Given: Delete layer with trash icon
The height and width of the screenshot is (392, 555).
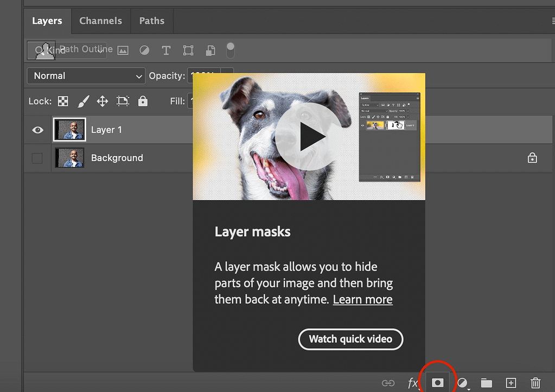Looking at the screenshot, I should point(535,383).
